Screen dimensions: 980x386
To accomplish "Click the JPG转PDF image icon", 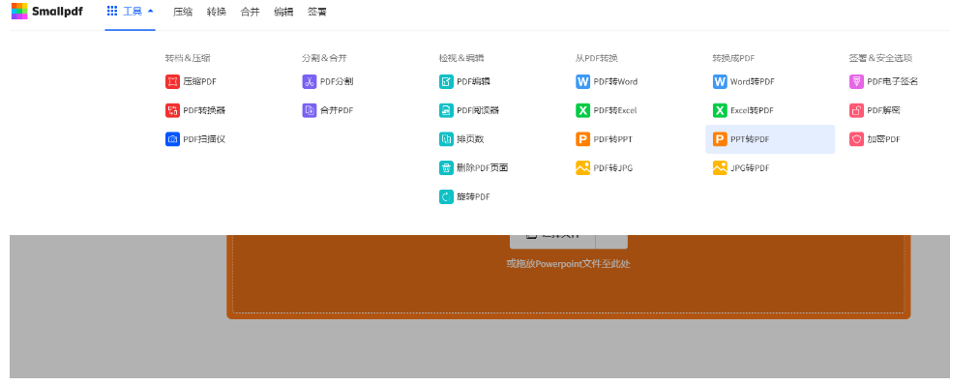I will click(x=720, y=168).
